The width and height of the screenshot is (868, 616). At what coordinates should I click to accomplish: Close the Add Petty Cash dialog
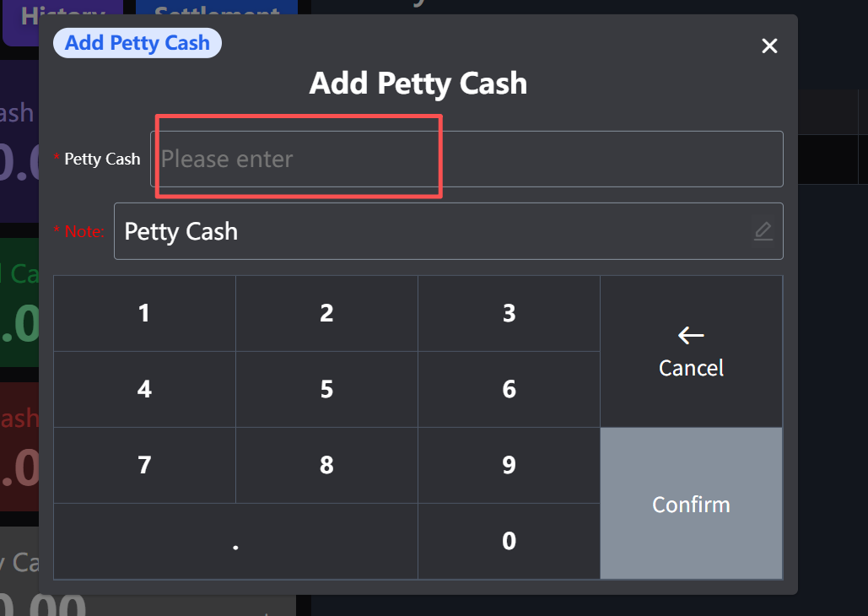click(769, 46)
